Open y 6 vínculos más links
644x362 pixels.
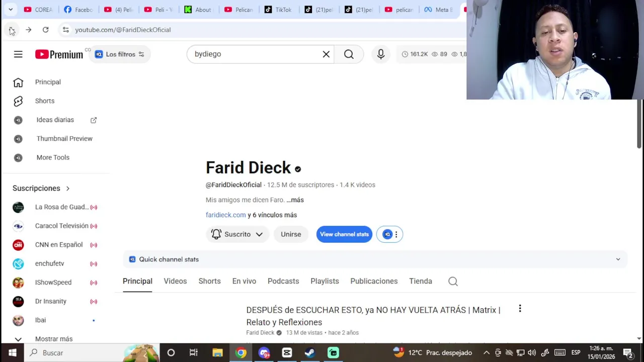pyautogui.click(x=272, y=215)
